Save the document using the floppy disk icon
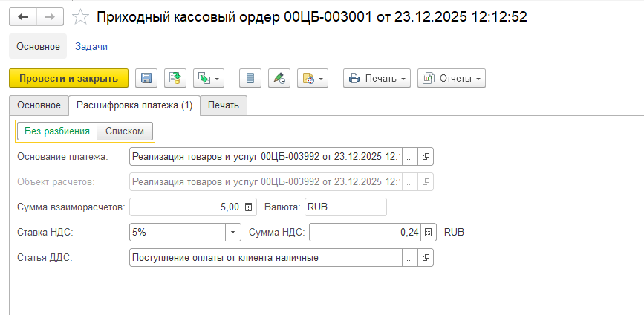This screenshot has height=315, width=644. click(146, 78)
